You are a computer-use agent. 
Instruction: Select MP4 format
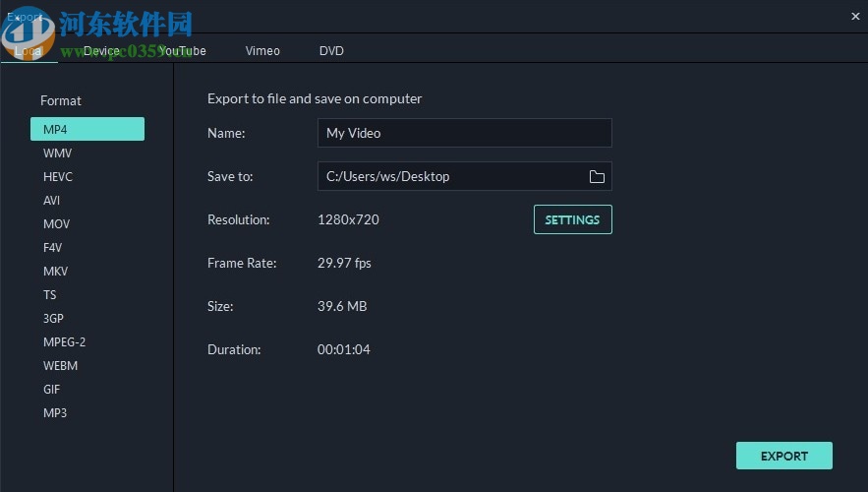click(87, 129)
